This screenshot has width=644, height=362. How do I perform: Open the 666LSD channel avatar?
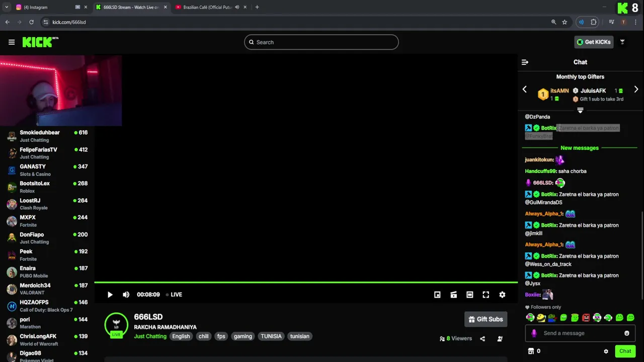pos(116,324)
